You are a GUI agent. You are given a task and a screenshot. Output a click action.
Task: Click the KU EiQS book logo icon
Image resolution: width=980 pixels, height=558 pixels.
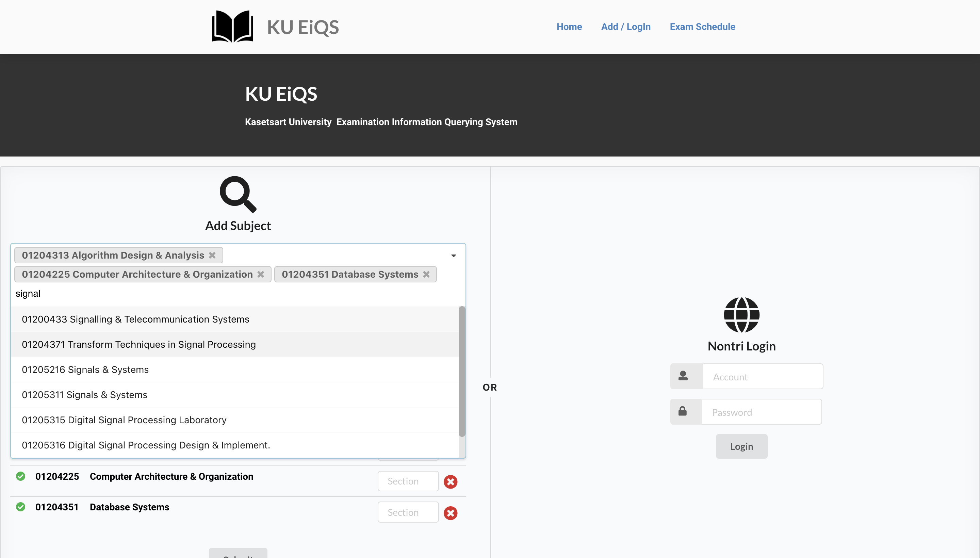coord(233,27)
